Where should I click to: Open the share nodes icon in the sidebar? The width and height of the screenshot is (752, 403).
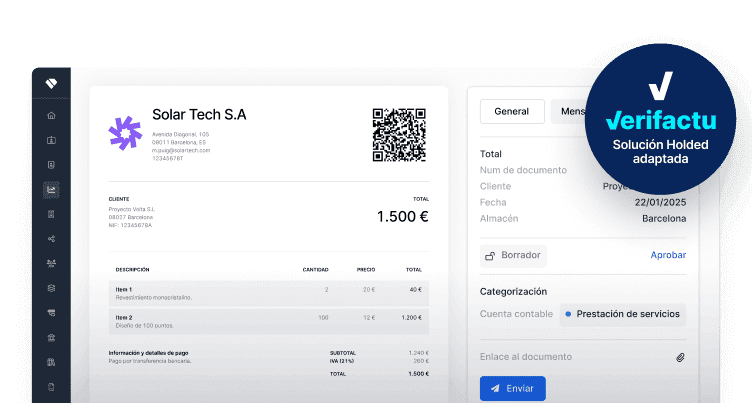(x=51, y=239)
